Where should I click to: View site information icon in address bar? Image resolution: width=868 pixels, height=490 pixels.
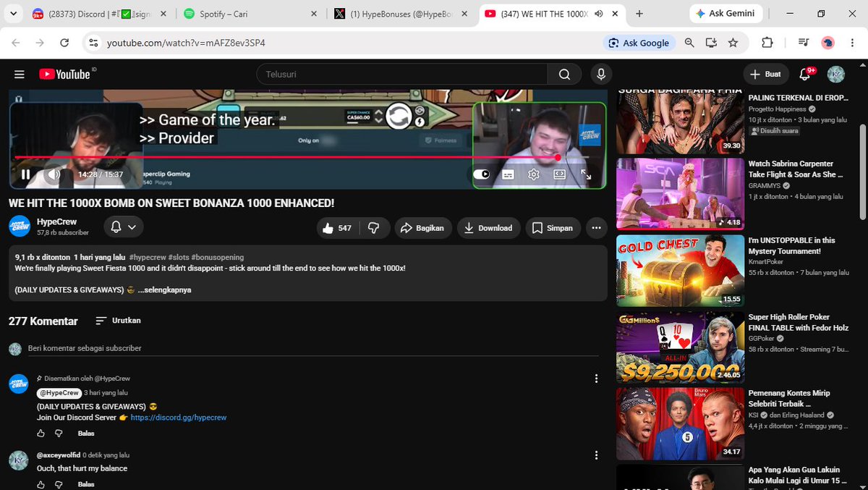(x=93, y=43)
